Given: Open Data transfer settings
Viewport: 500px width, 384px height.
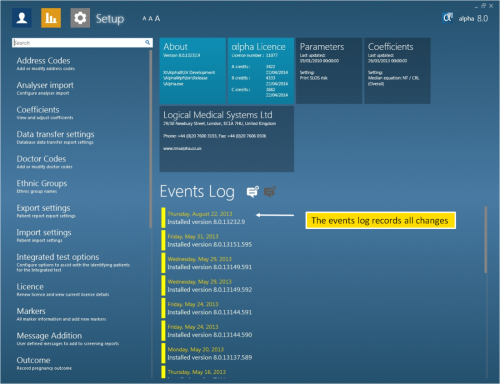Looking at the screenshot, I should click(x=55, y=137).
